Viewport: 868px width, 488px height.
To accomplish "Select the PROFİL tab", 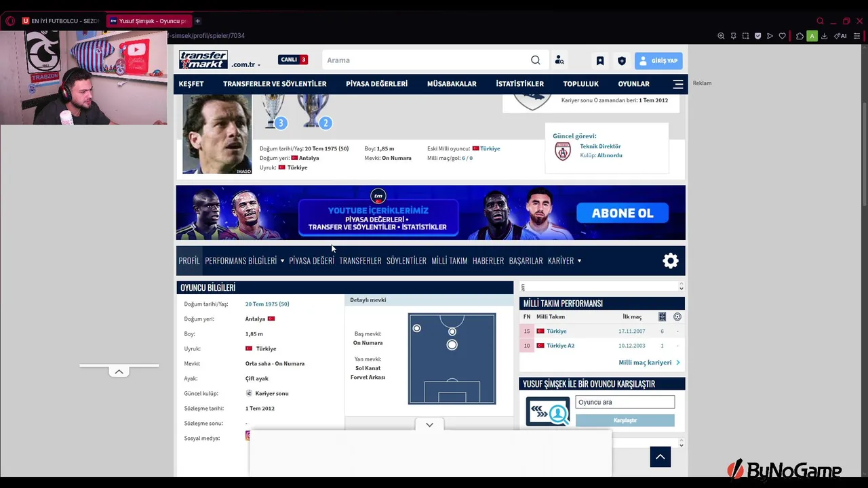I will point(189,261).
